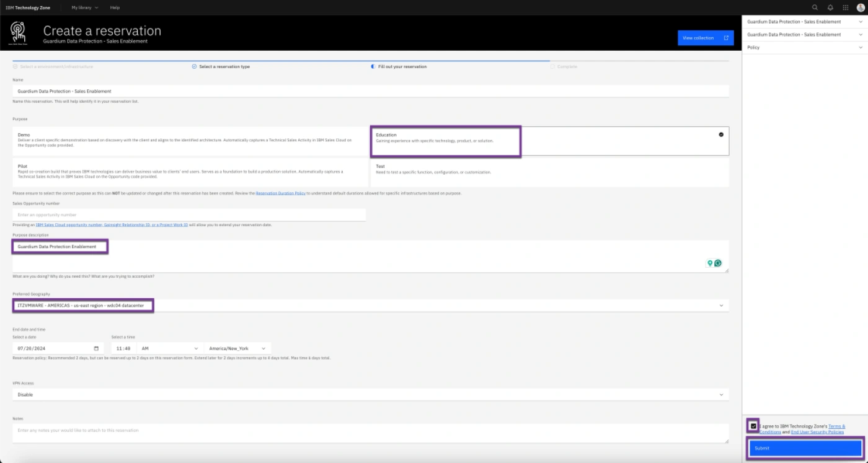Screen dimensions: 868x463
Task: Click the Sales Opportunity number field
Action: coord(189,215)
